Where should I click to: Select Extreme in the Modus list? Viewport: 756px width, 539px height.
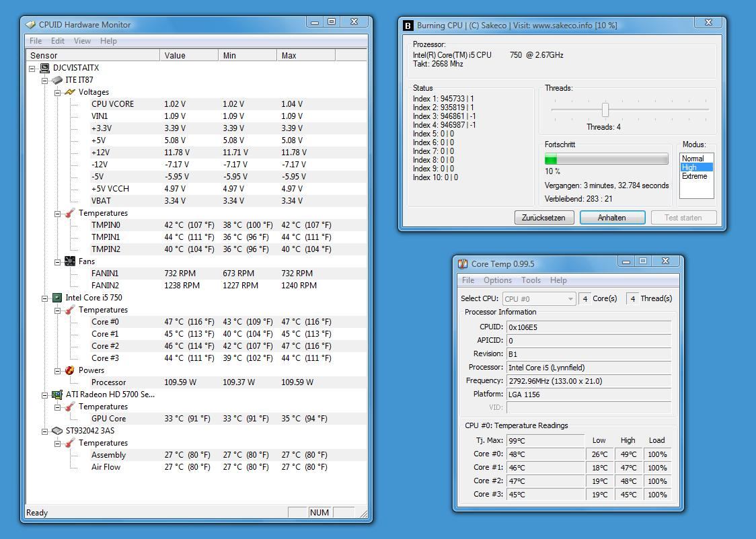pos(696,176)
